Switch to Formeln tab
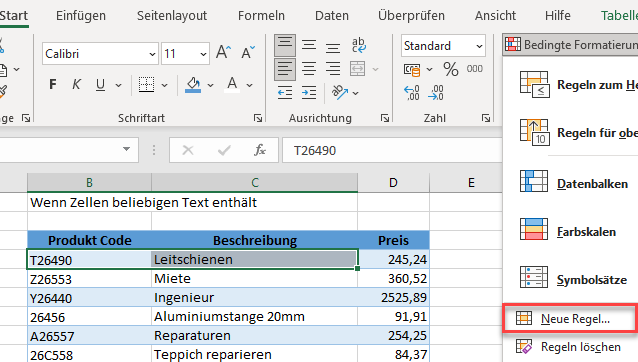The image size is (638, 362). click(261, 15)
